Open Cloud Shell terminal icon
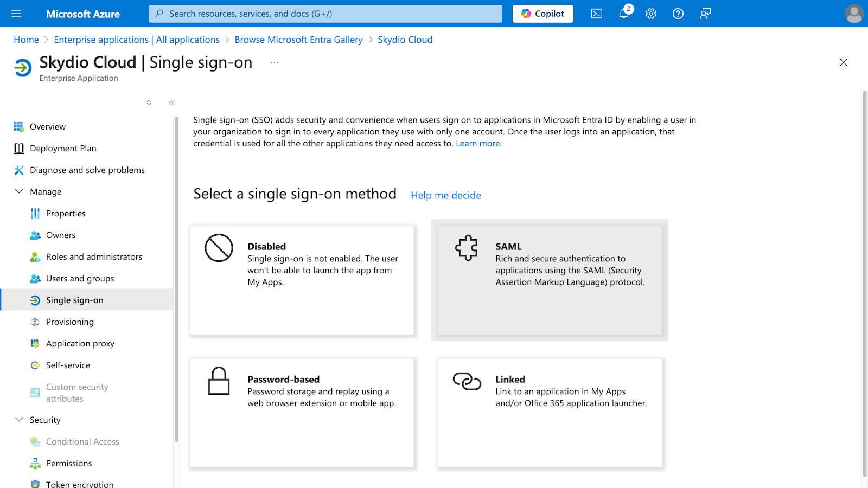This screenshot has height=488, width=868. 597,14
